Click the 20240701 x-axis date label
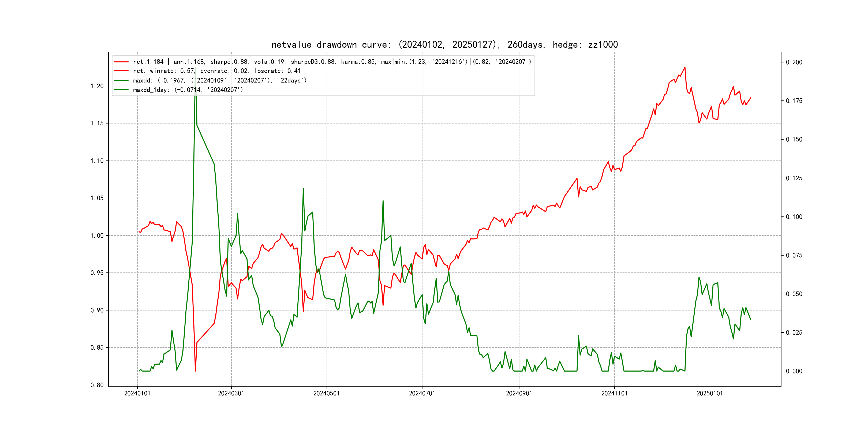The width and height of the screenshot is (868, 434). (x=422, y=394)
